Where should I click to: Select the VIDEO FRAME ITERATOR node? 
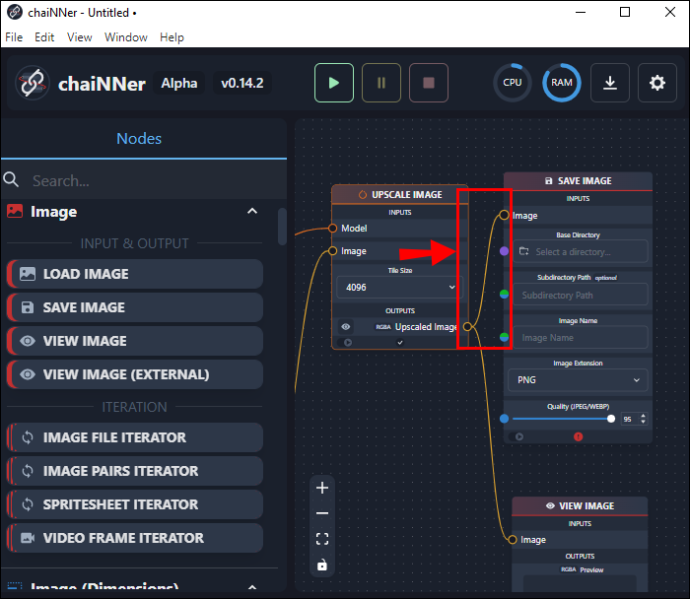pyautogui.click(x=135, y=538)
